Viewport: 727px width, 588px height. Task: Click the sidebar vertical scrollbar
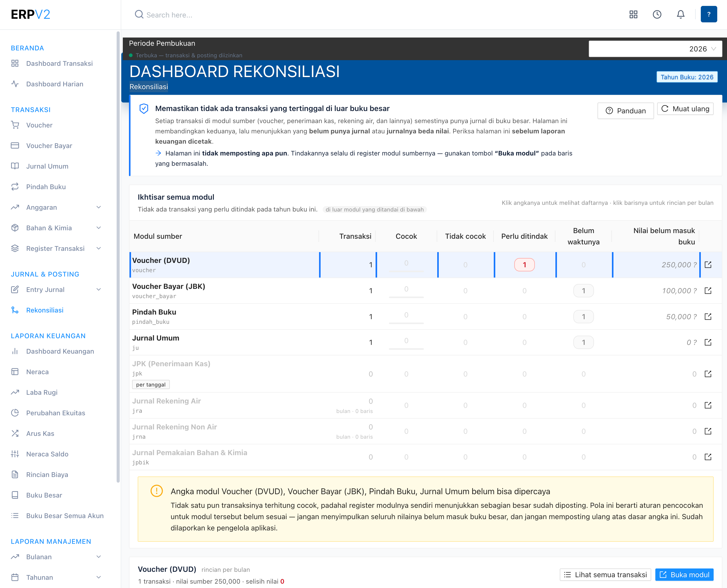[x=118, y=256]
